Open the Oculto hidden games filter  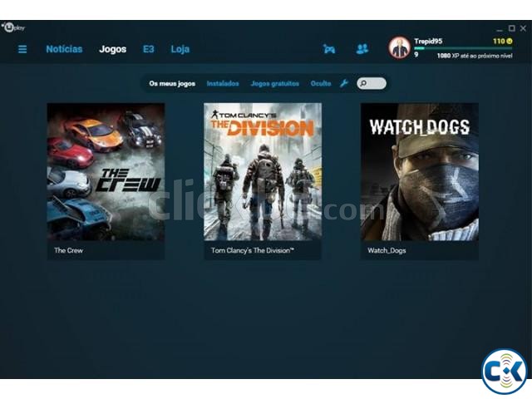click(321, 83)
